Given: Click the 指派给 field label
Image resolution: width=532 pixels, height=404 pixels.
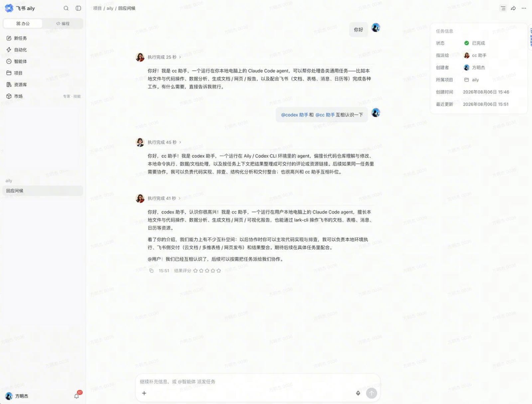Looking at the screenshot, I should [x=443, y=55].
